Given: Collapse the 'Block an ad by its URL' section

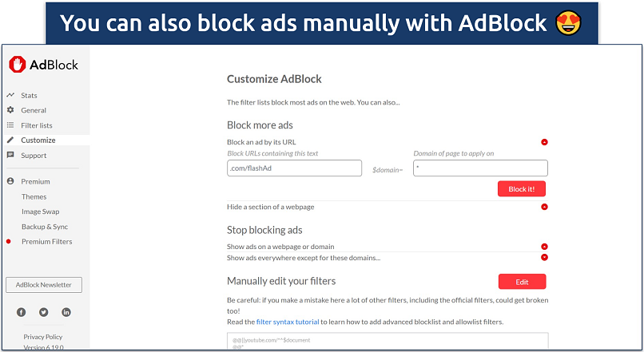Looking at the screenshot, I should 544,142.
